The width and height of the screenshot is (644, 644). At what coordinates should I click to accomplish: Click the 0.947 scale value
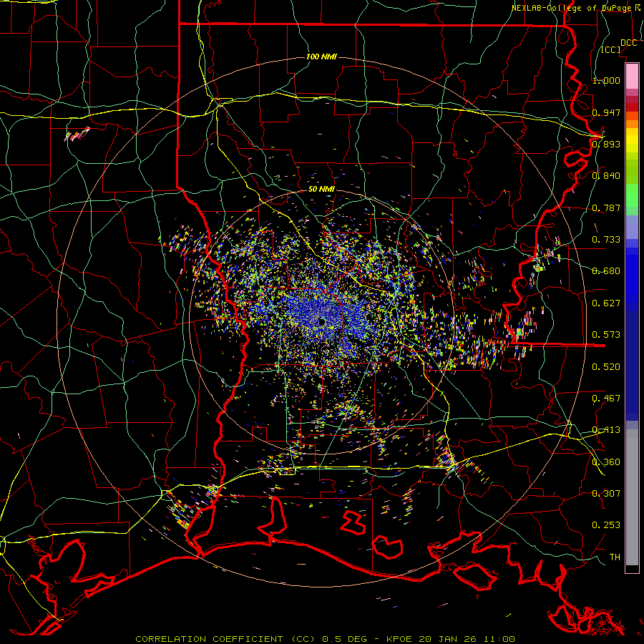click(606, 112)
